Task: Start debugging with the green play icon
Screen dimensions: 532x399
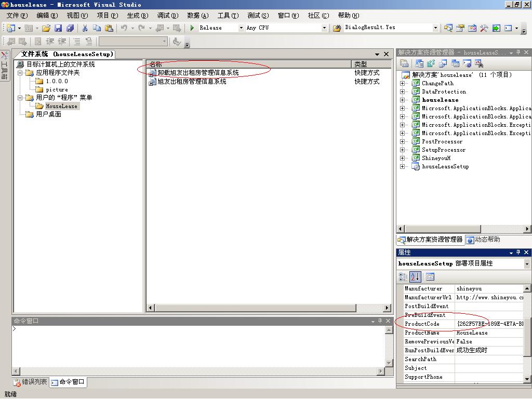Action: pyautogui.click(x=192, y=28)
